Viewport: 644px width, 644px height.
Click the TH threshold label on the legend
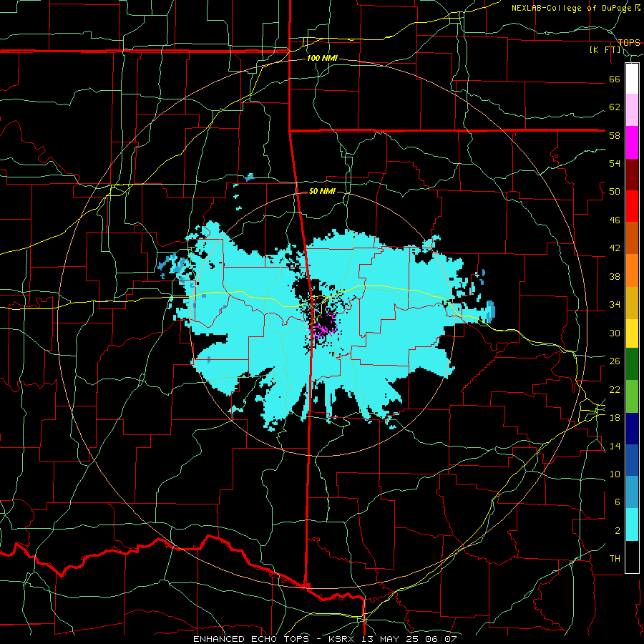(615, 559)
